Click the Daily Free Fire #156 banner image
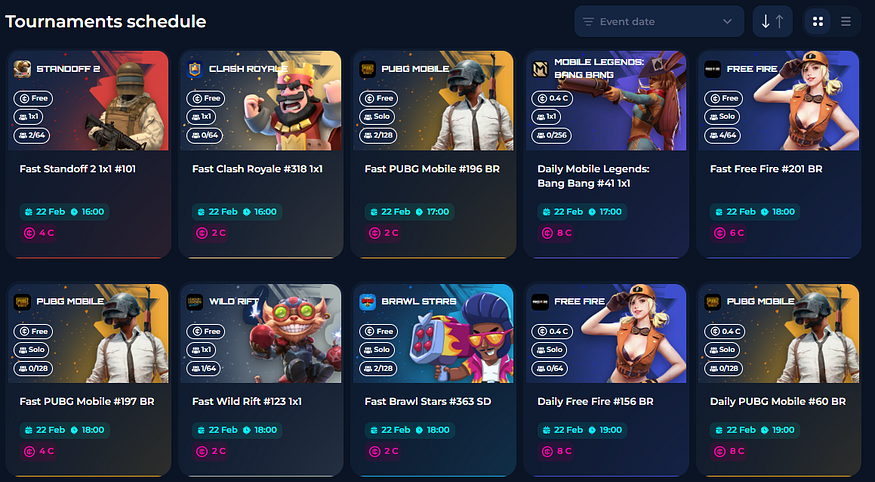This screenshot has width=875, height=482. coord(606,334)
